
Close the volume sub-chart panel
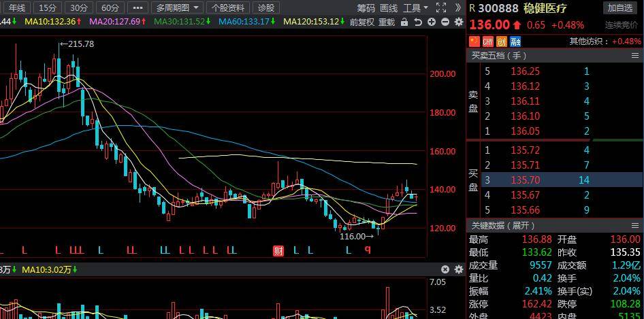(445, 269)
